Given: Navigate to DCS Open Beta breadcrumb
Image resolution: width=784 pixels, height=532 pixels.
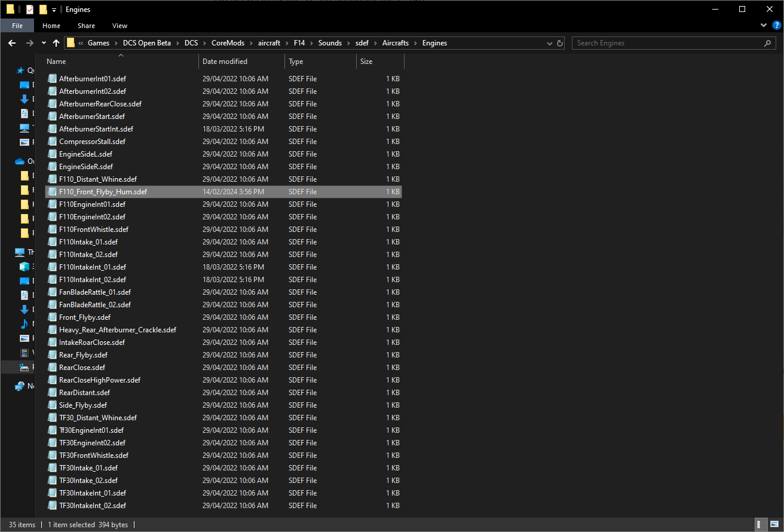Looking at the screenshot, I should (147, 43).
